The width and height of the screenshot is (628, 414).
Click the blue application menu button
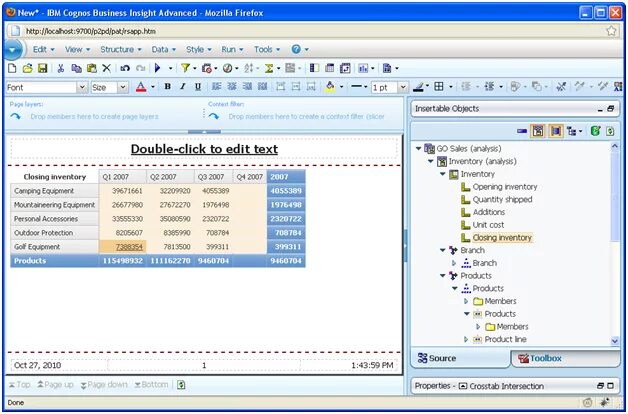13,50
